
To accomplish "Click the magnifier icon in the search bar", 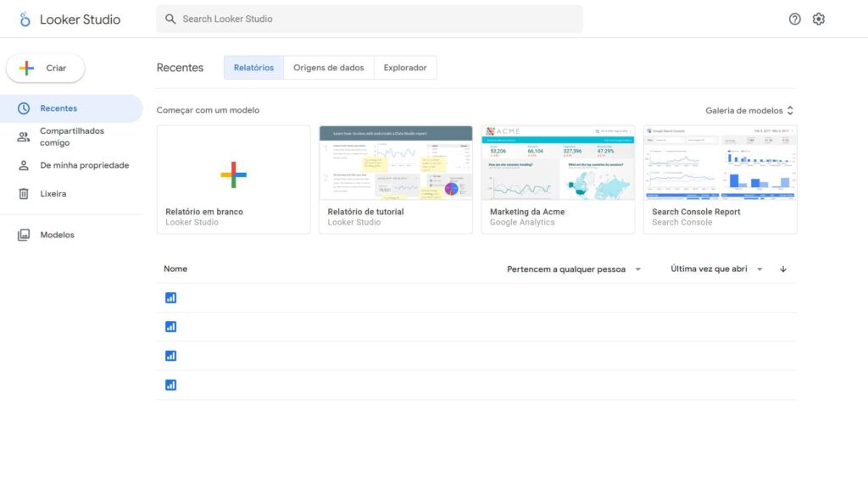I will [x=170, y=18].
